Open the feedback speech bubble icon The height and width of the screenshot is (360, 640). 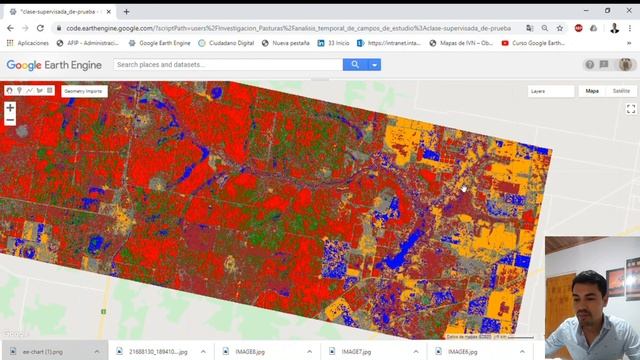604,64
